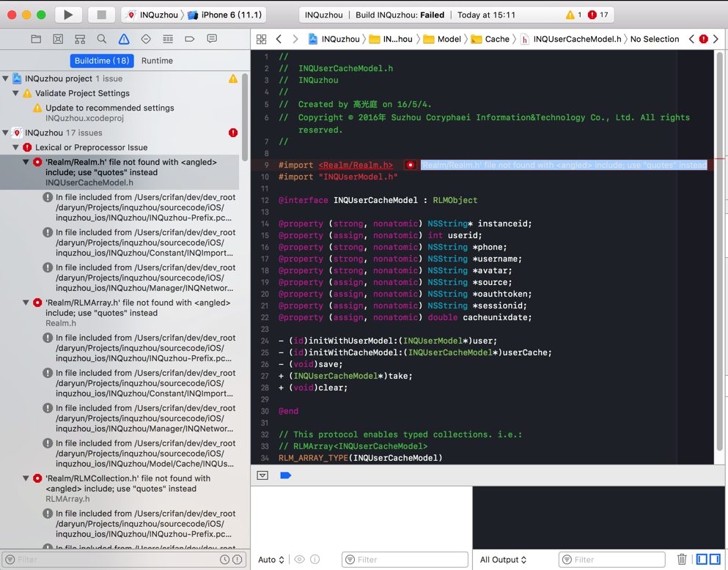This screenshot has width=728, height=570.
Task: Click the error count 17 in activity bar
Action: (x=598, y=15)
